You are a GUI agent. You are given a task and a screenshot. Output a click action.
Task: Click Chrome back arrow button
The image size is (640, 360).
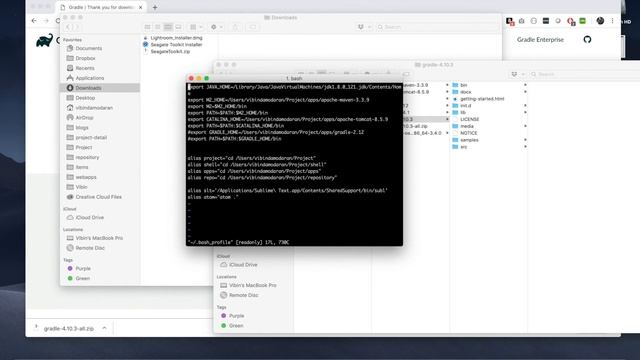pos(34,20)
